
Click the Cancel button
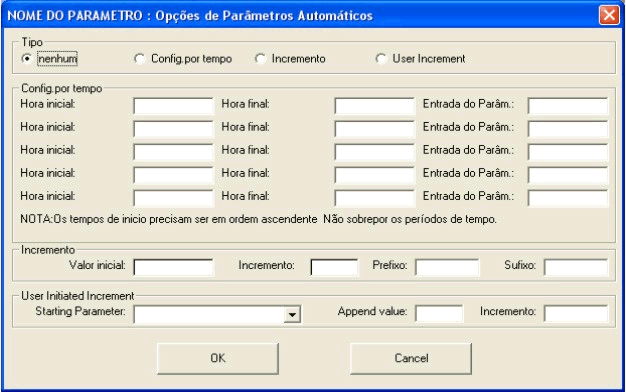[x=411, y=358]
